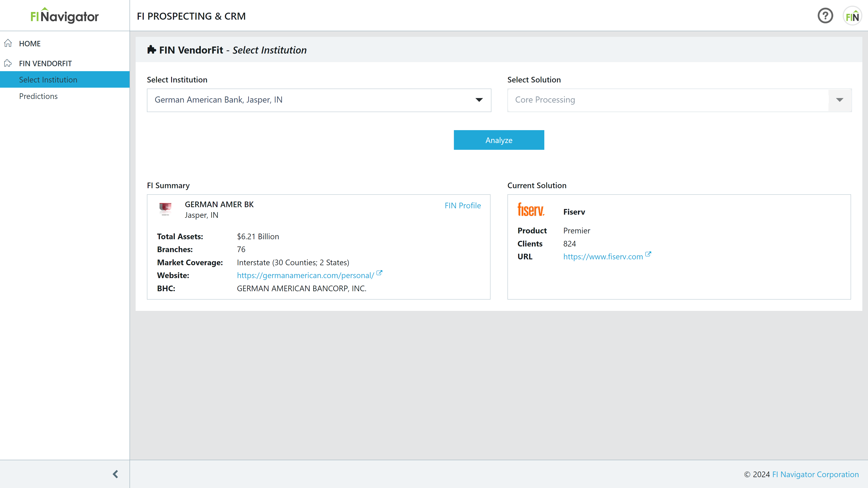Visit https://www.fiserv.com link
Viewport: 868px width, 488px height.
click(603, 256)
